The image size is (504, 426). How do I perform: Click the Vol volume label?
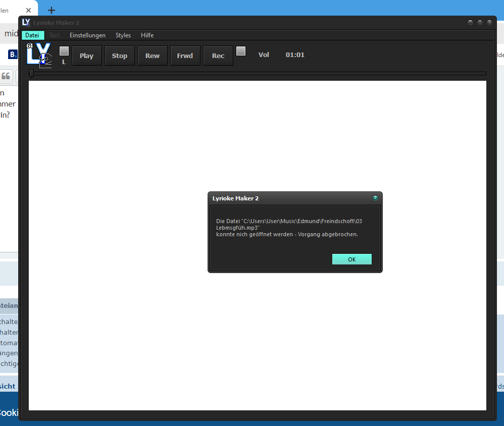pyautogui.click(x=264, y=55)
